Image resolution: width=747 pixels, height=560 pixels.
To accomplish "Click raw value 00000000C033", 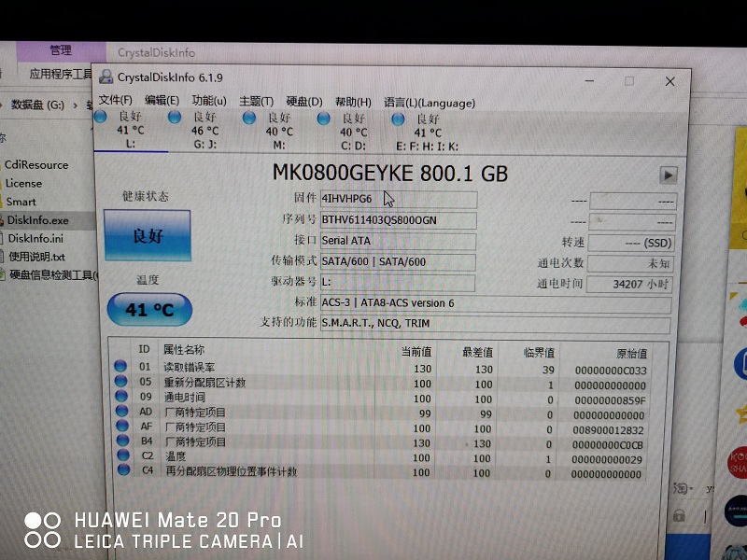I will (x=611, y=371).
